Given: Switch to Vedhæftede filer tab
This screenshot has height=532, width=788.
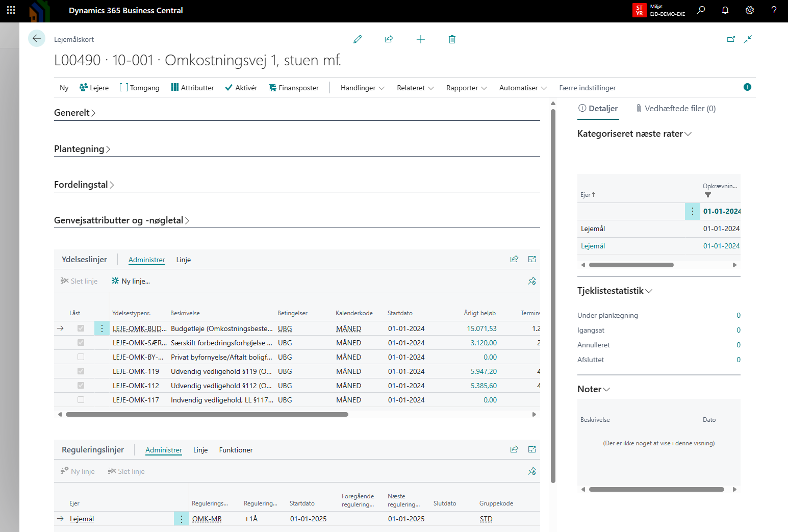Looking at the screenshot, I should point(676,109).
